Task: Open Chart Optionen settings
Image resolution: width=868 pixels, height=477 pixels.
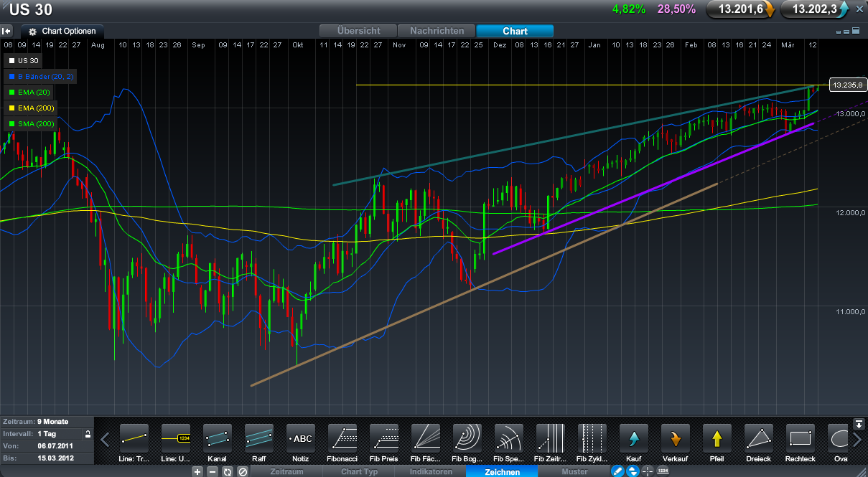Action: point(62,32)
